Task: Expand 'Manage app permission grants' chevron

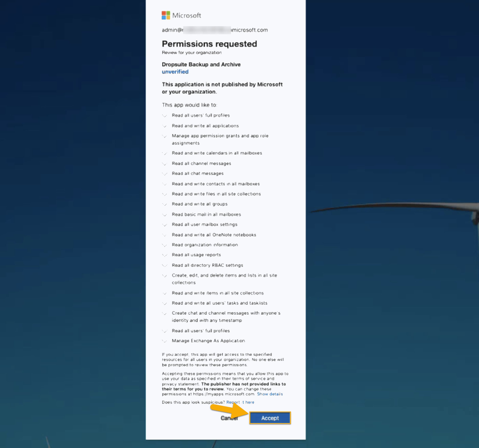Action: click(x=164, y=136)
